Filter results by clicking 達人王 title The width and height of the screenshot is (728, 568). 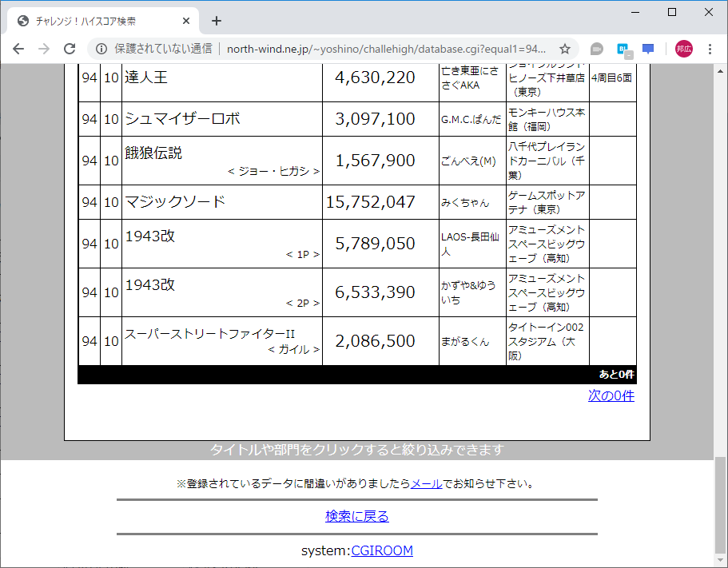145,77
